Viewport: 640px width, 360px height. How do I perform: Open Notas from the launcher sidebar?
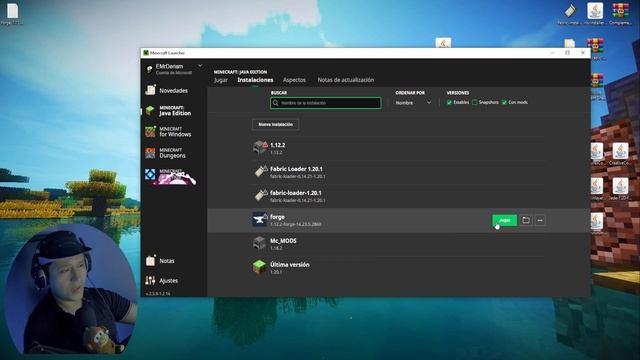coord(160,260)
